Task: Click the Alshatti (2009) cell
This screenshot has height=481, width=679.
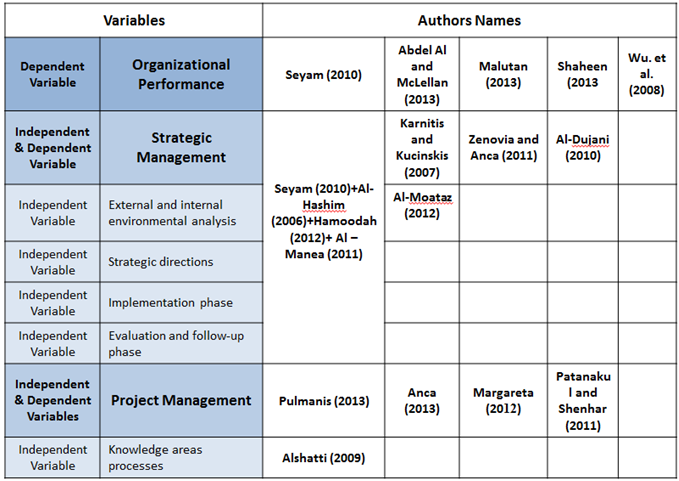Action: tap(323, 458)
